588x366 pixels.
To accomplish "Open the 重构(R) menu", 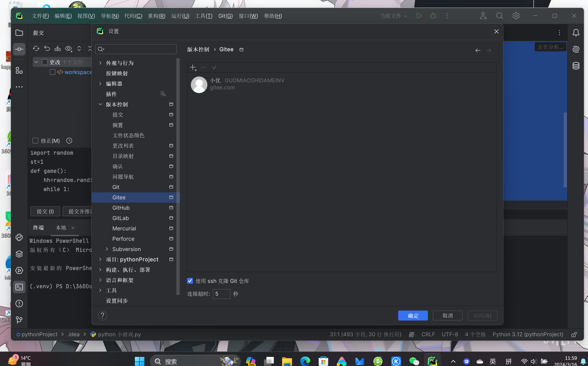I will 156,16.
